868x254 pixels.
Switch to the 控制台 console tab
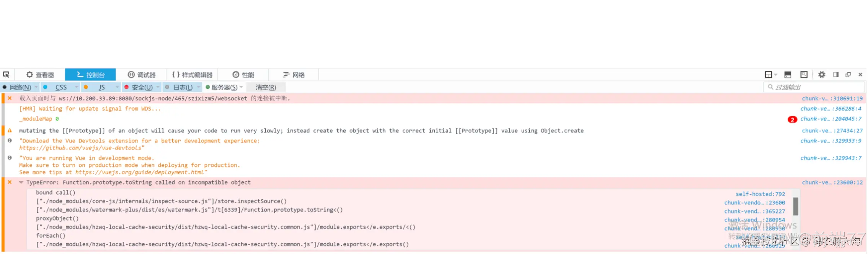pyautogui.click(x=90, y=75)
